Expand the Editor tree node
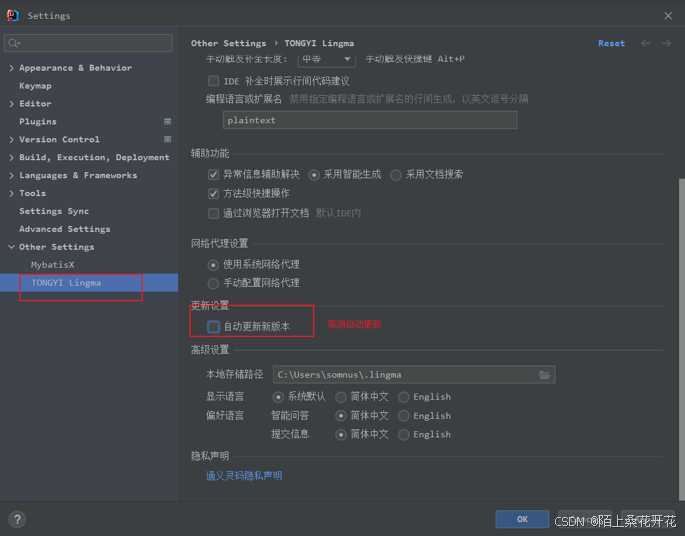The width and height of the screenshot is (685, 536). point(11,104)
